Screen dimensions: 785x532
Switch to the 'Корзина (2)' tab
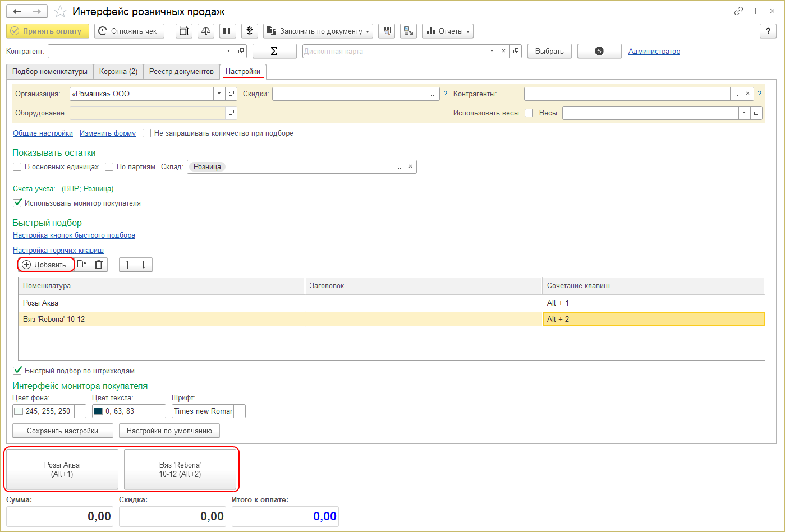pos(118,72)
